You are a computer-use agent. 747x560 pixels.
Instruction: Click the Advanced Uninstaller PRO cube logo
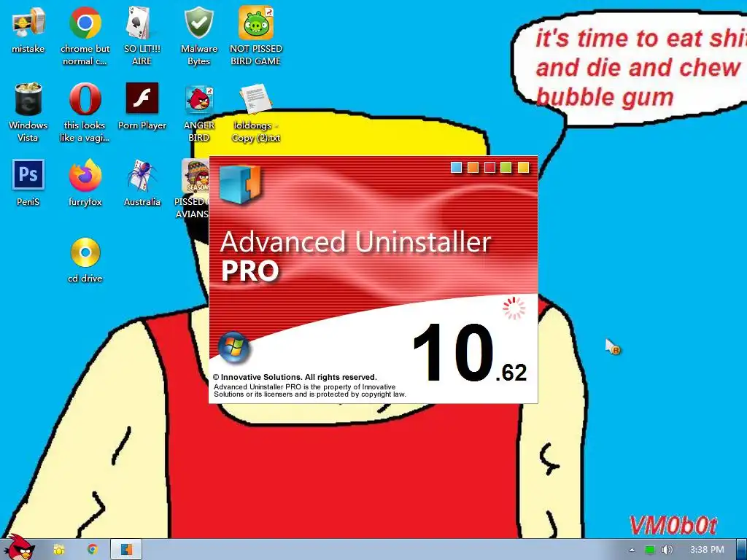click(239, 184)
